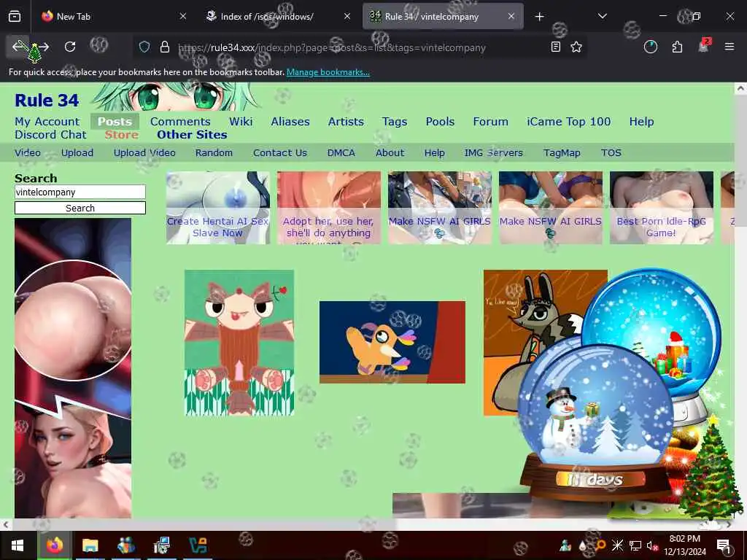The width and height of the screenshot is (747, 560).
Task: Close the Index of /isos/windows/ tab
Action: [347, 16]
